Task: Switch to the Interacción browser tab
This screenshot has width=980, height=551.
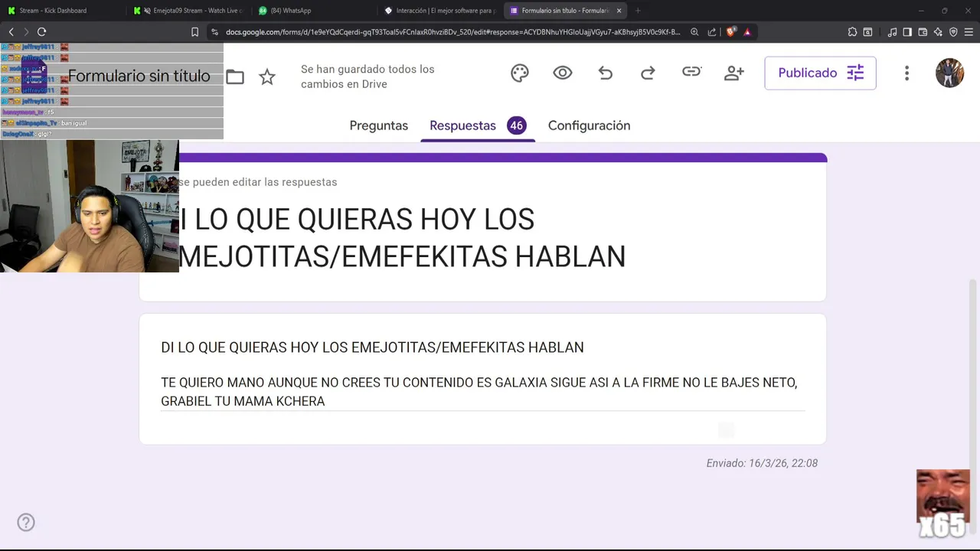Action: click(x=439, y=11)
